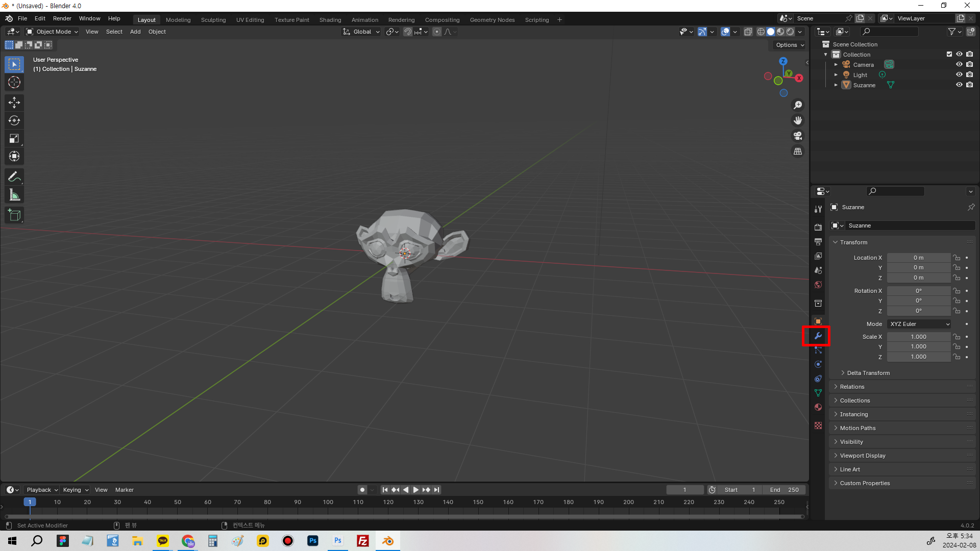This screenshot has height=551, width=980.
Task: Open the World properties tab
Action: click(818, 285)
